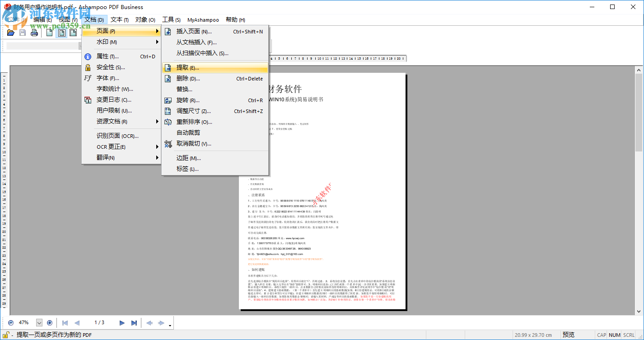
Task: Click the Open file folder icon
Action: 11,33
